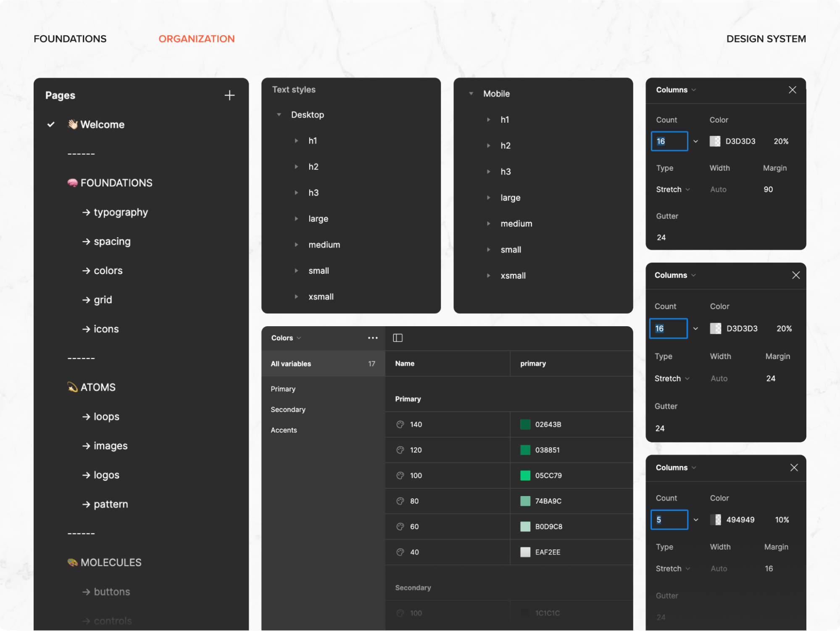Click the palette icon beside variable 40

click(x=400, y=552)
